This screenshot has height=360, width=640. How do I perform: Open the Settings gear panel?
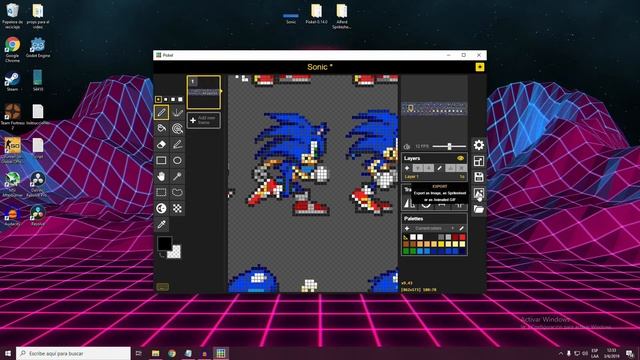(x=479, y=145)
